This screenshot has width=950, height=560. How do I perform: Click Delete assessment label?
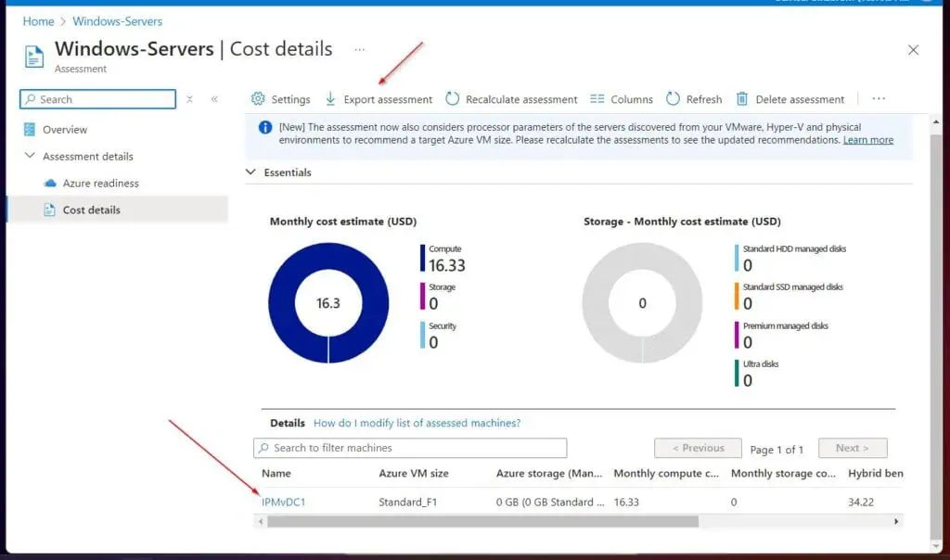pos(800,99)
